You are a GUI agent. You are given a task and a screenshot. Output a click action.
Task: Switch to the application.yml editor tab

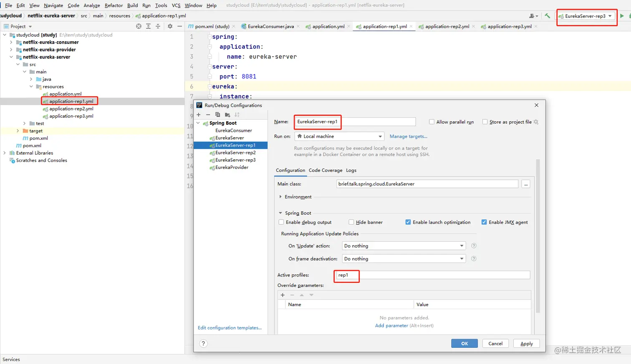[328, 26]
